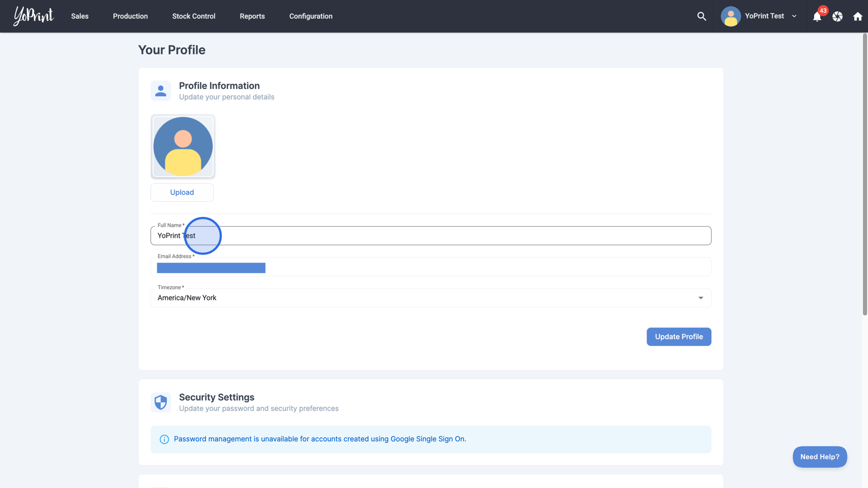Click the Profile Information person icon
The image size is (868, 488).
pyautogui.click(x=161, y=91)
